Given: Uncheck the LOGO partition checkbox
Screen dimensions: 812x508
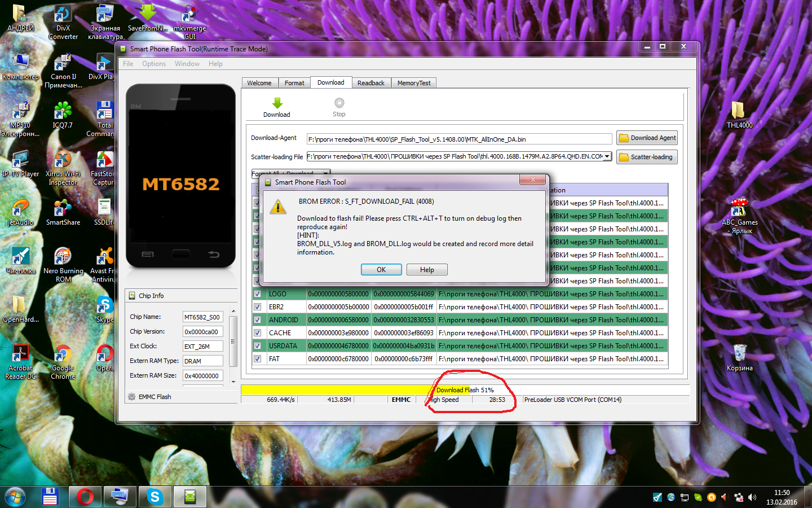Looking at the screenshot, I should coord(257,294).
